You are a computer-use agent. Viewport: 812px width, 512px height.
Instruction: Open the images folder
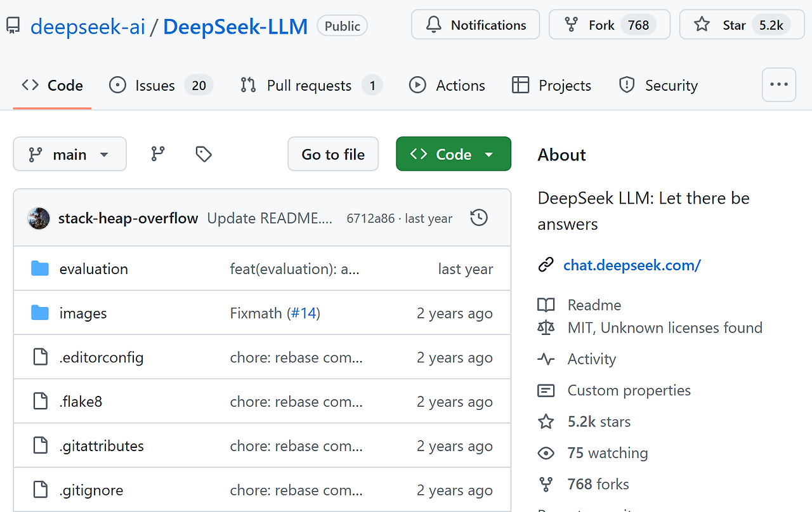click(x=83, y=313)
